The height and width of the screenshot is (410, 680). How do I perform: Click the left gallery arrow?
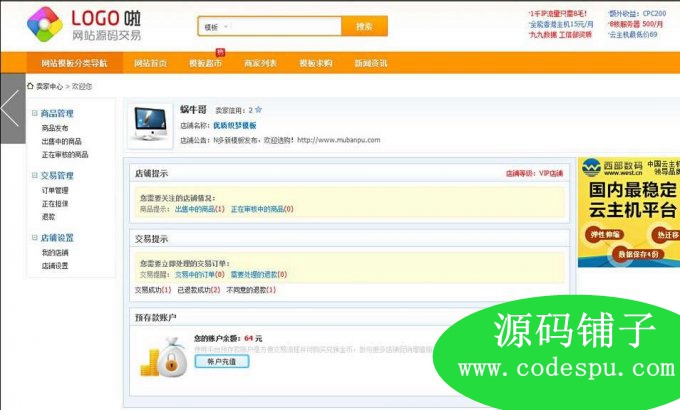[x=13, y=108]
